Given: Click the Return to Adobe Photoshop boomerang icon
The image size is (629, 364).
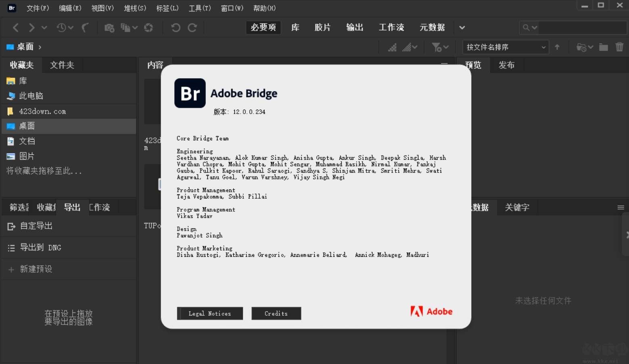Looking at the screenshot, I should click(85, 27).
